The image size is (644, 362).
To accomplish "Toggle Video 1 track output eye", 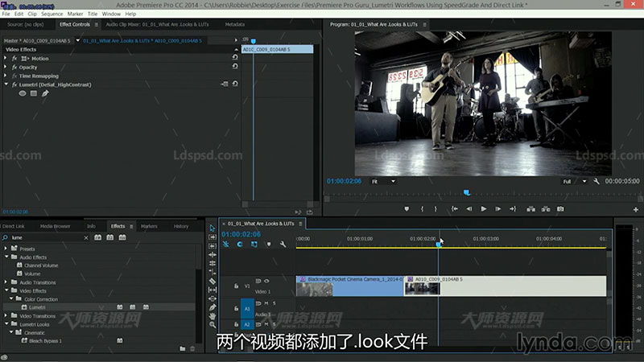I will (266, 281).
